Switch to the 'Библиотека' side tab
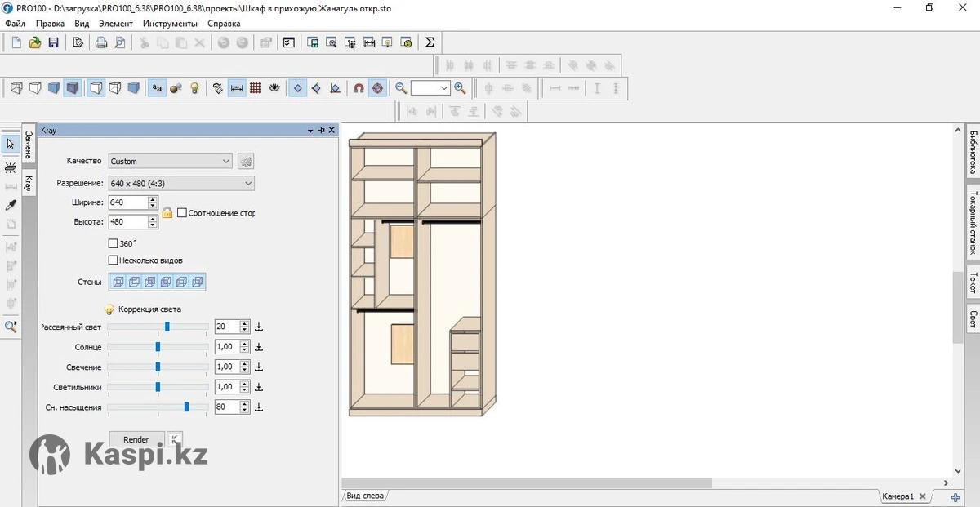 tap(973, 151)
